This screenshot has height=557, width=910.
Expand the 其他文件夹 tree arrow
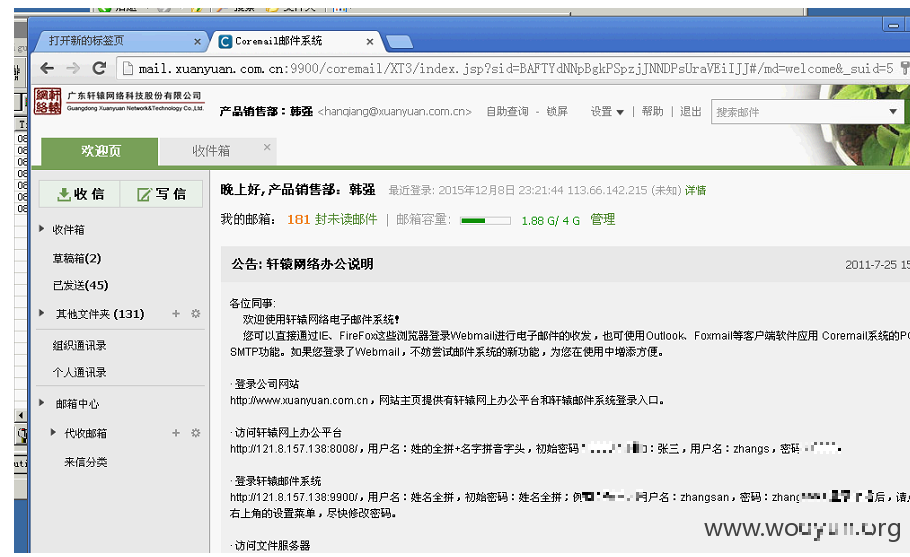click(x=42, y=313)
